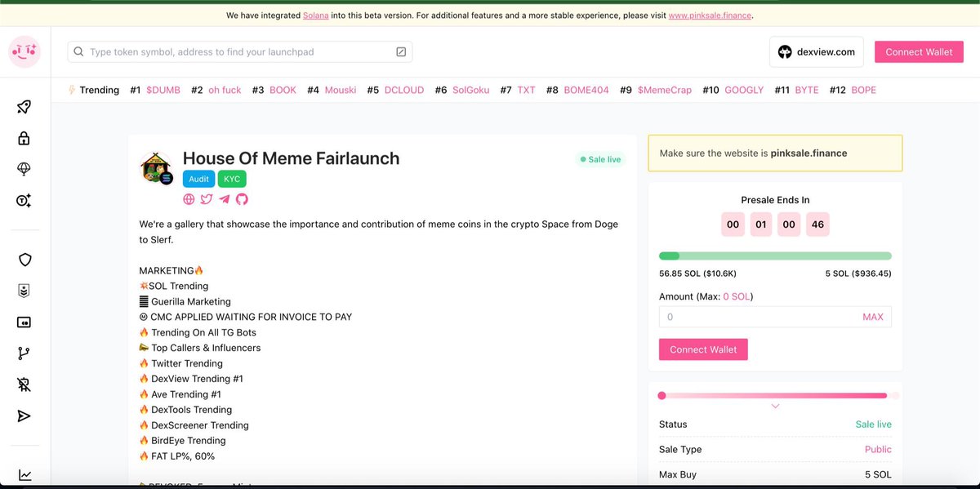980x489 pixels.
Task: Click the pink sale timeline bar
Action: pos(777,395)
